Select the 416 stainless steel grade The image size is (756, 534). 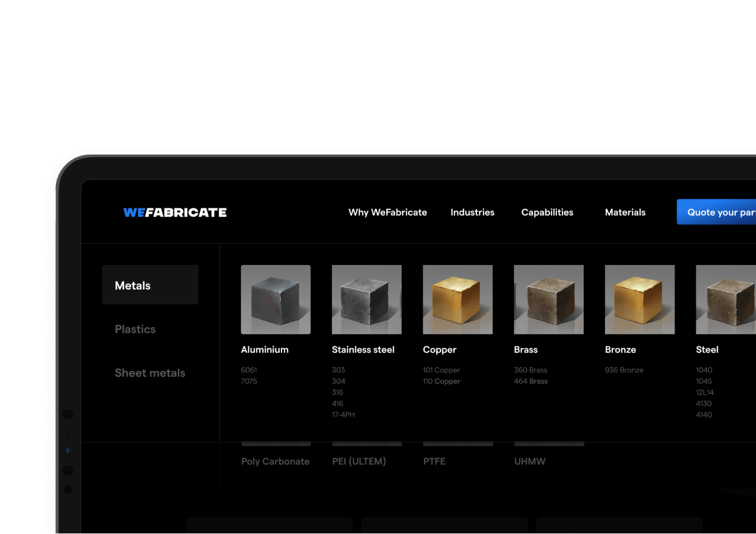pyautogui.click(x=337, y=404)
